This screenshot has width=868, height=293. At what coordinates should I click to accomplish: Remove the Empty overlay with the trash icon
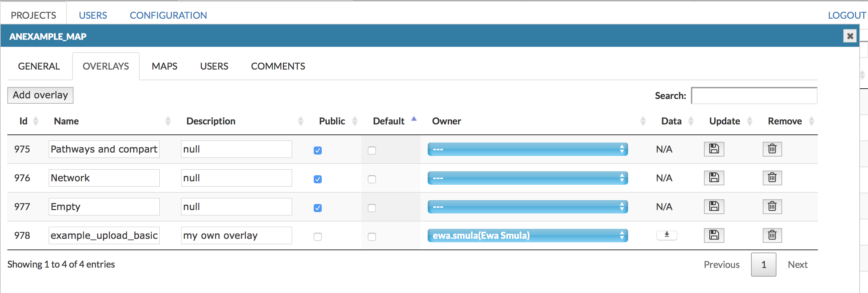(772, 206)
